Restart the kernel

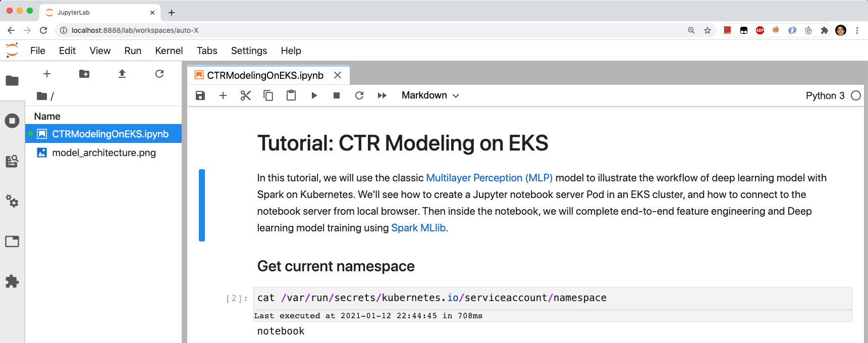[x=359, y=95]
